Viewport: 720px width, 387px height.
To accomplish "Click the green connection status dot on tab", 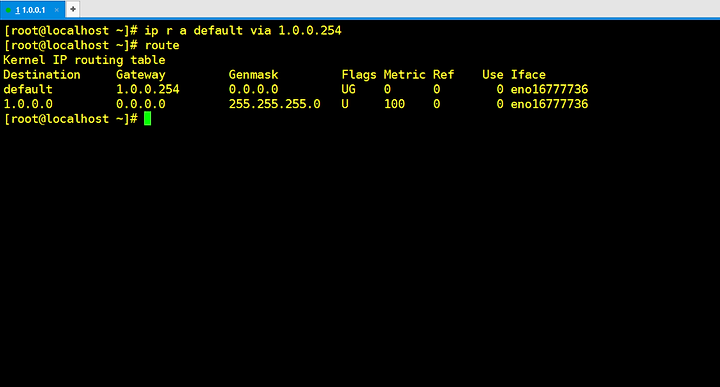I will pos(8,10).
